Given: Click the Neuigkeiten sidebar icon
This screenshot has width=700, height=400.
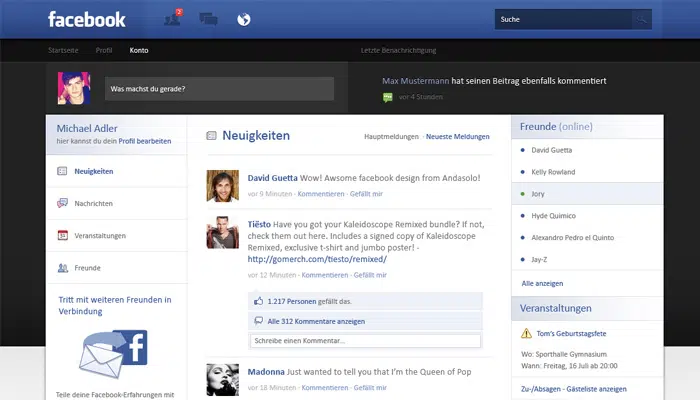Looking at the screenshot, I should tap(63, 171).
